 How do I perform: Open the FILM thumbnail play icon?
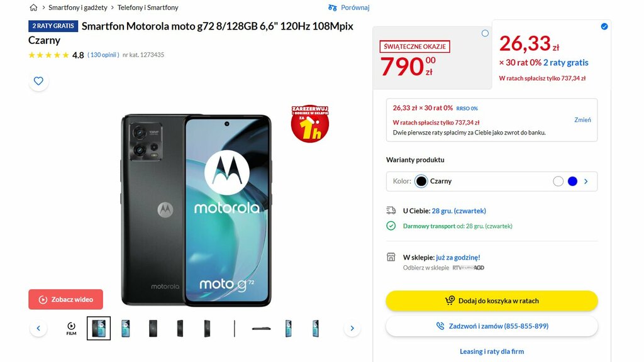pos(72,328)
